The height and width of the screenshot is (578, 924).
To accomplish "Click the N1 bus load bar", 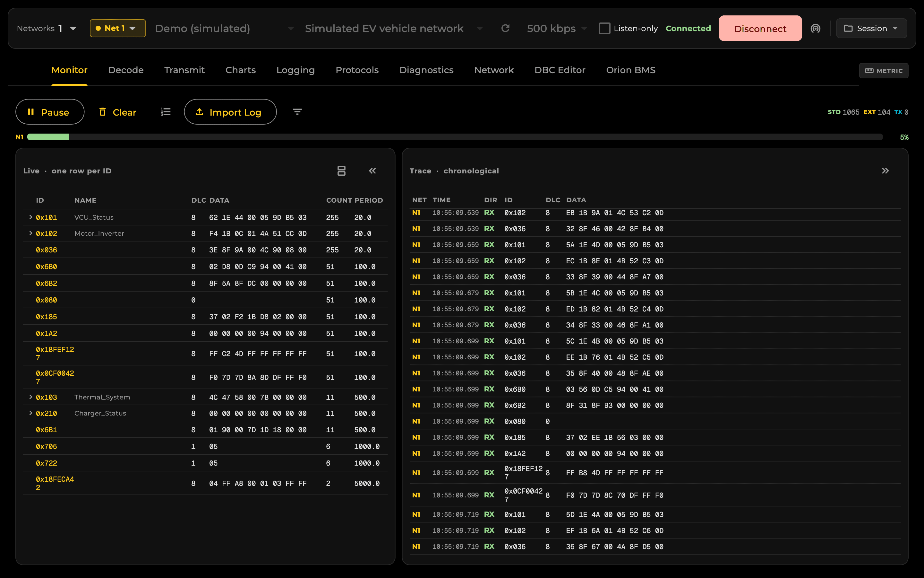I will click(x=455, y=137).
